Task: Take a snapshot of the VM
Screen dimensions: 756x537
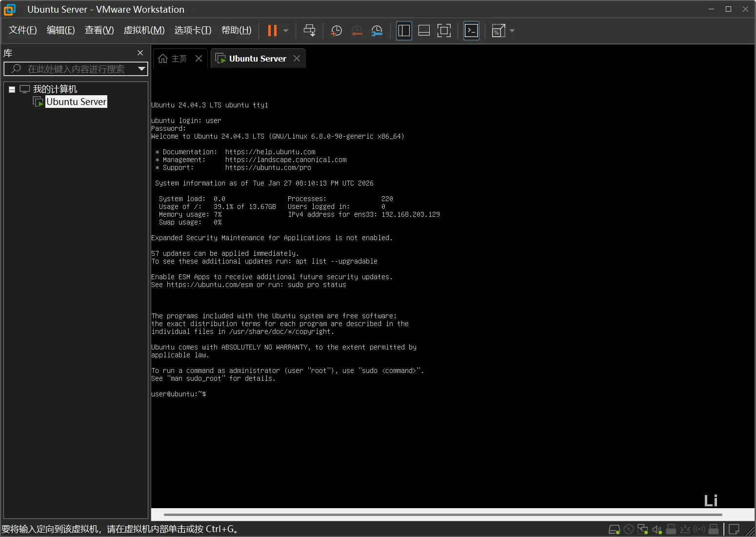Action: click(337, 31)
